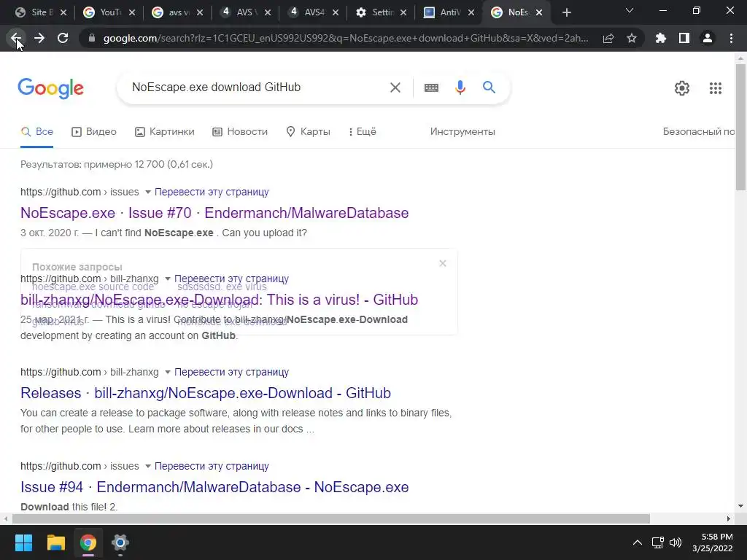This screenshot has height=560, width=747.
Task: Open a new browser tab
Action: (x=566, y=12)
